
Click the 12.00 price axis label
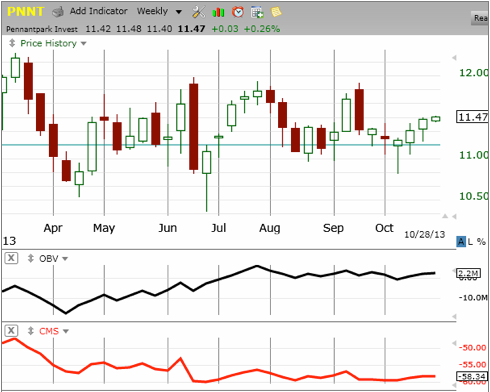point(474,73)
